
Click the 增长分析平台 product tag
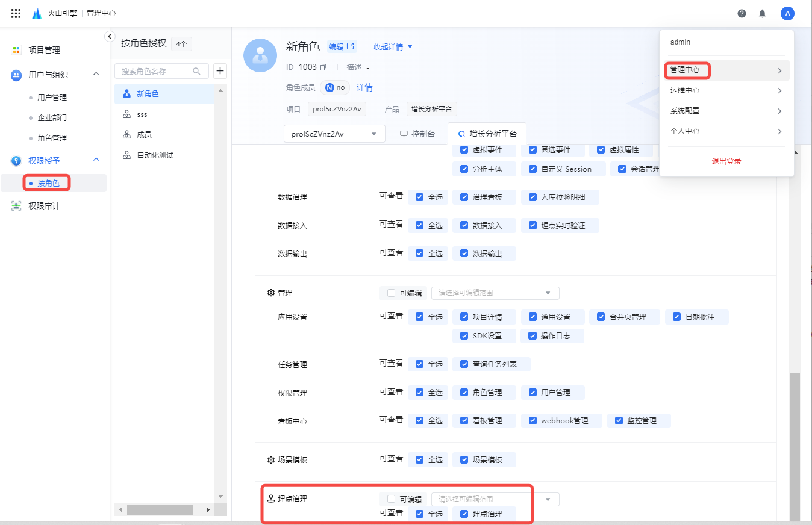432,109
